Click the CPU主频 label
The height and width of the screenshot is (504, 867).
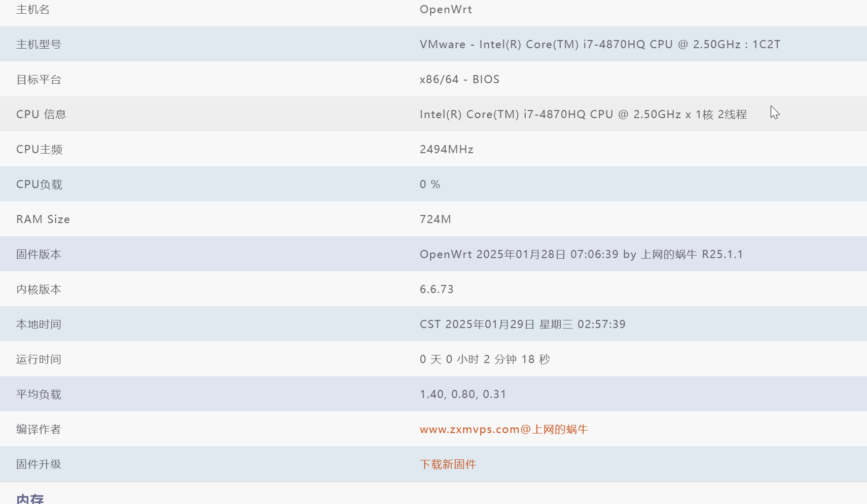(39, 150)
